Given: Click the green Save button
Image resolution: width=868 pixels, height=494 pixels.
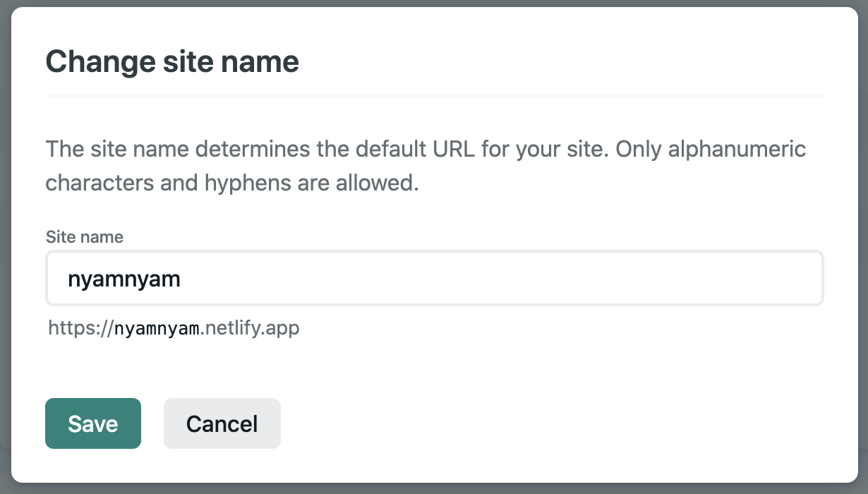Looking at the screenshot, I should point(93,423).
